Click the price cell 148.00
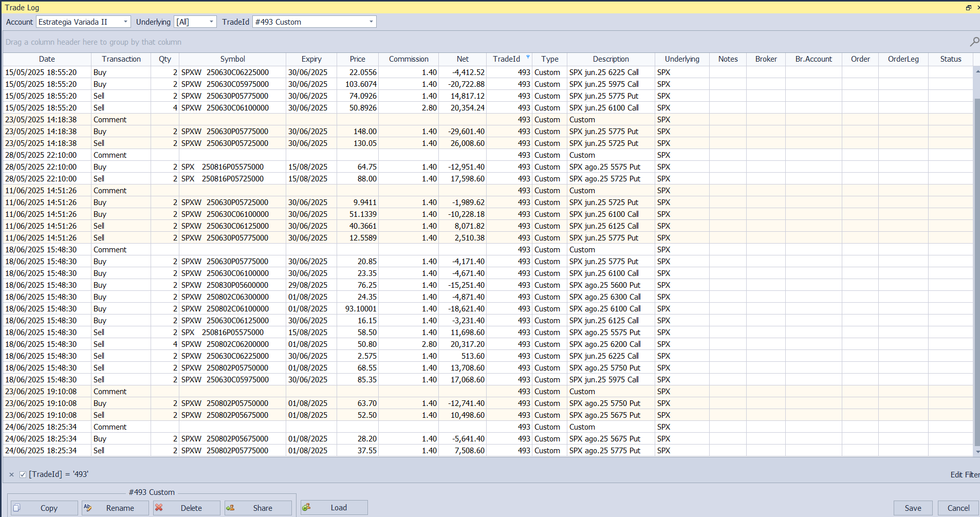980x517 pixels. (358, 132)
